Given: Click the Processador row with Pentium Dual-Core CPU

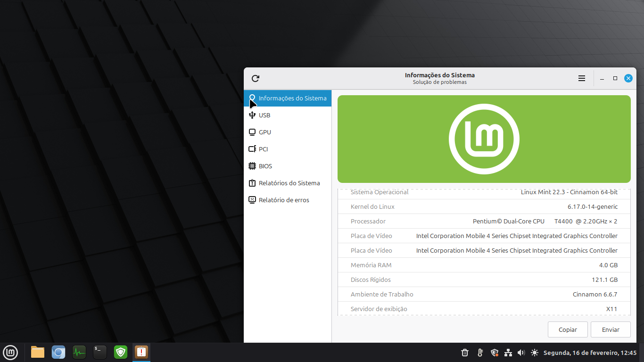Looking at the screenshot, I should 484,221.
